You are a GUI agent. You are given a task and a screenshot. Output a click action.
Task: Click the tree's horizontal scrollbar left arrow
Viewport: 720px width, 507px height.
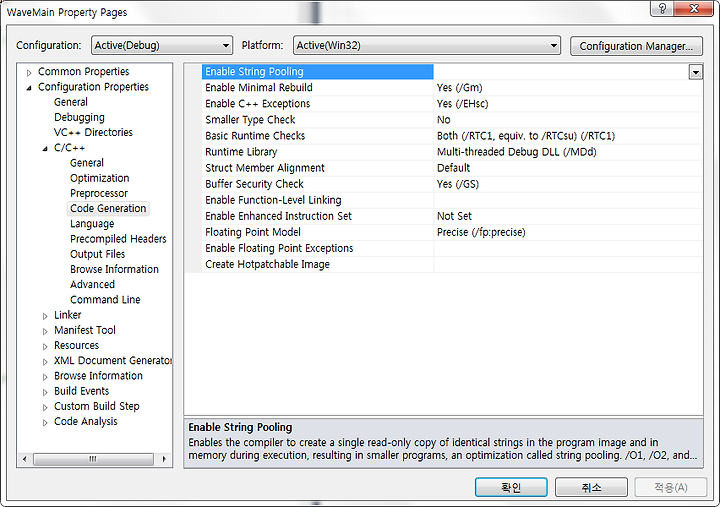click(x=24, y=459)
